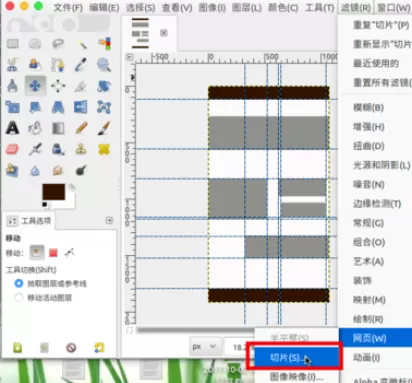Select the Pencil tool
Image resolution: width=412 pixels, height=383 pixels.
tap(81, 128)
